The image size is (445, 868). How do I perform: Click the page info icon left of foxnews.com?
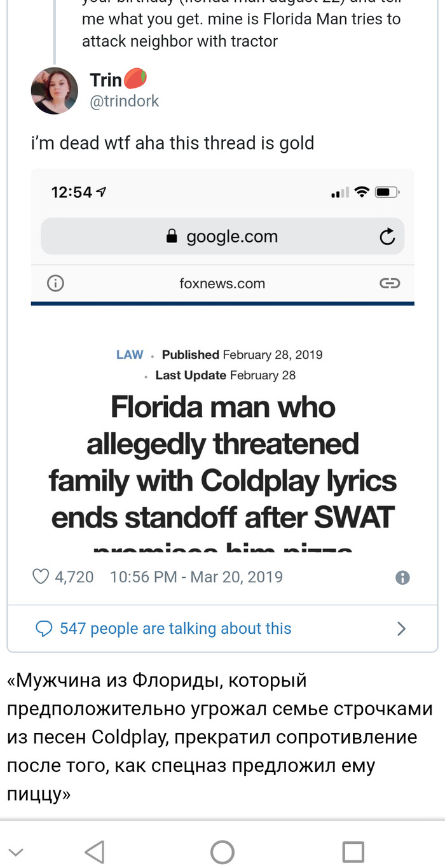click(x=56, y=283)
